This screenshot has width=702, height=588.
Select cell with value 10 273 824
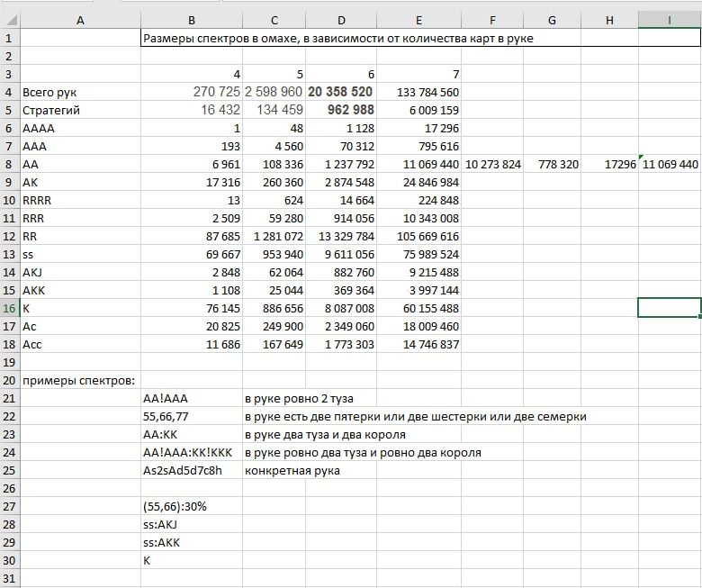(x=492, y=164)
